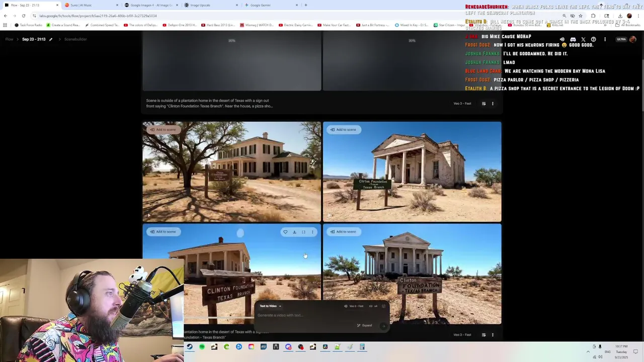Open the Create a Sound Rea... bookmark
Image resolution: width=644 pixels, height=362 pixels.
click(63, 25)
